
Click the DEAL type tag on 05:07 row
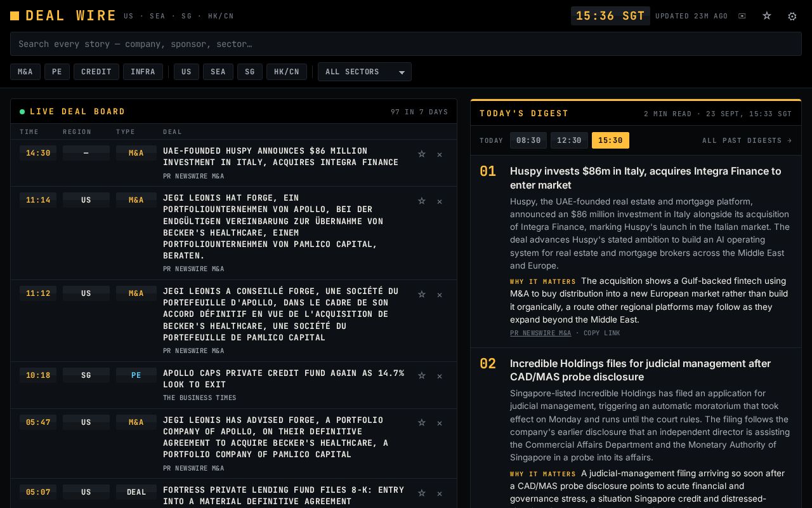[x=136, y=492]
